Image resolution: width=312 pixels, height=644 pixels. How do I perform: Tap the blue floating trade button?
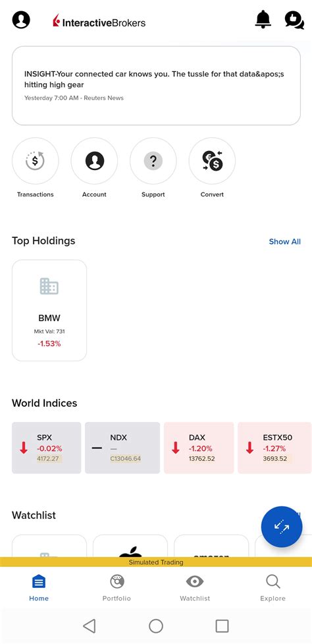282,527
